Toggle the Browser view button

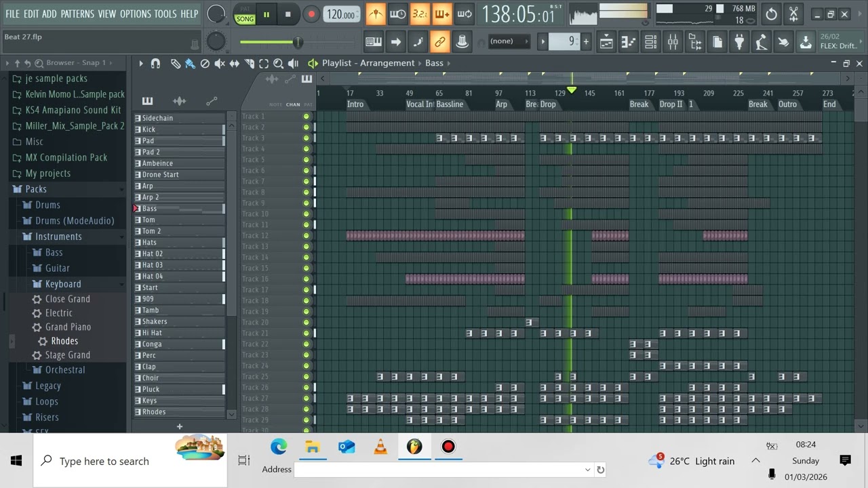click(695, 42)
